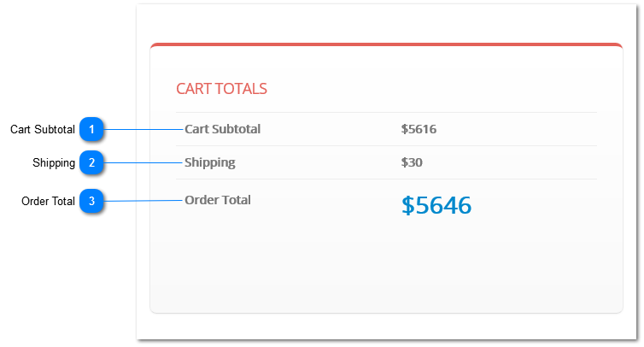Click the Cart Subtotal annotation text at left
Image resolution: width=644 pixels, height=347 pixels.
43,129
